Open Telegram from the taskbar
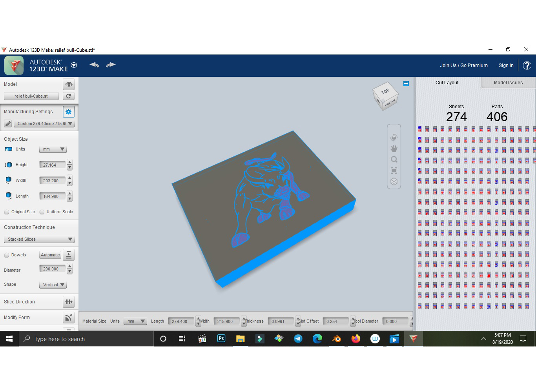The image size is (536, 392). (298, 339)
